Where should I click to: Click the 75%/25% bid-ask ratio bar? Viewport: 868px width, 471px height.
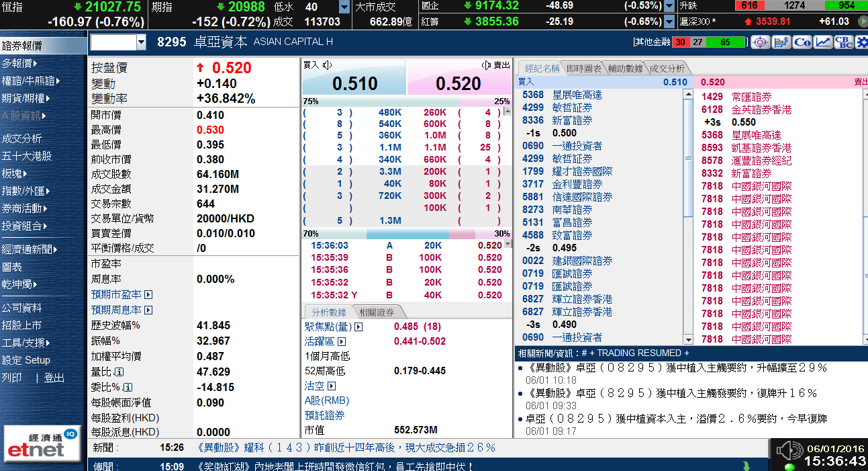407,101
